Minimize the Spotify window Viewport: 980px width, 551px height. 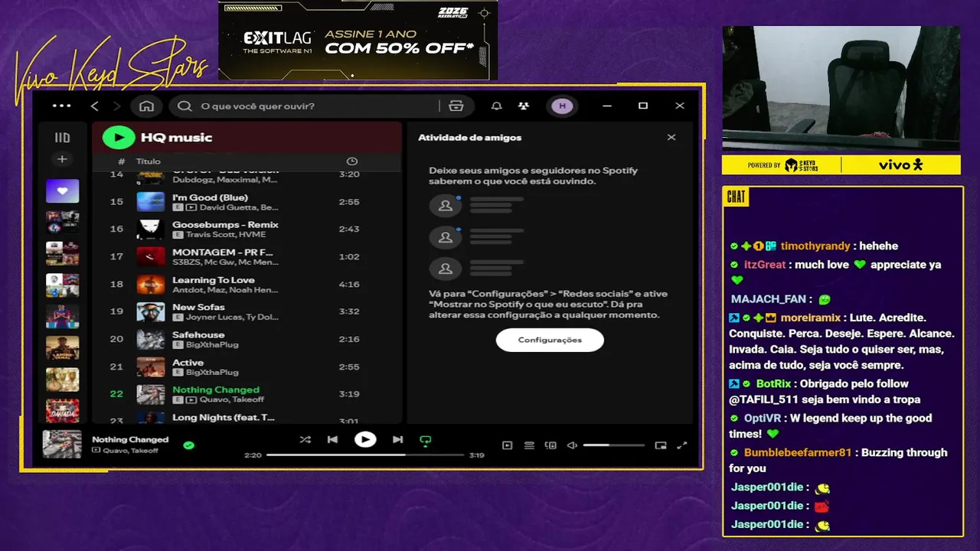tap(606, 106)
